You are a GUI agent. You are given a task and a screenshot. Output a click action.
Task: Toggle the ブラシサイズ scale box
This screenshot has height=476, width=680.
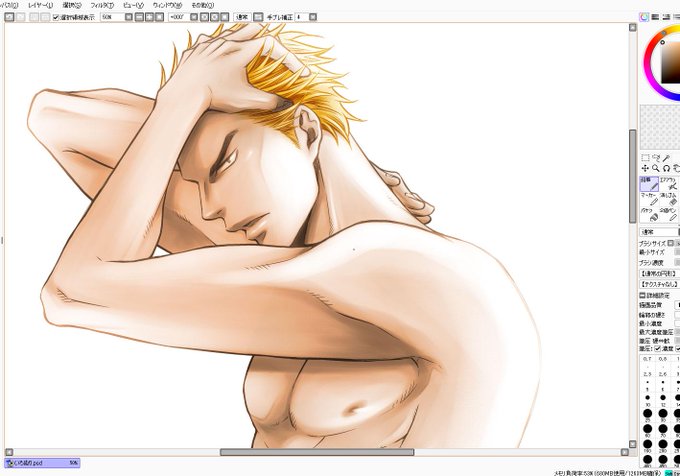click(670, 243)
